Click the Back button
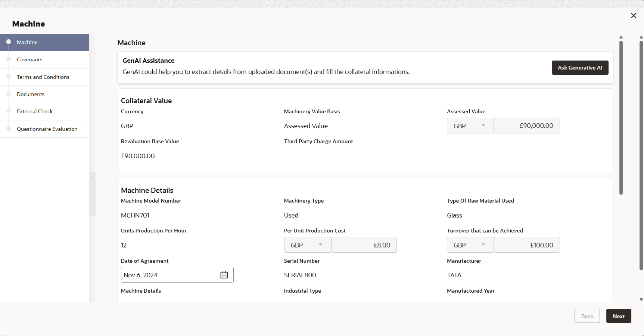The width and height of the screenshot is (644, 336). [587, 316]
